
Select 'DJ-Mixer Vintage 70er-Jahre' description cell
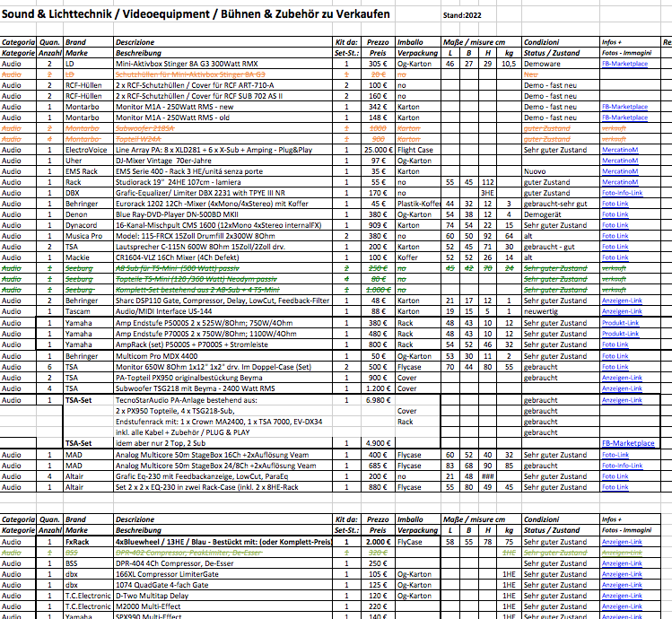click(223, 161)
